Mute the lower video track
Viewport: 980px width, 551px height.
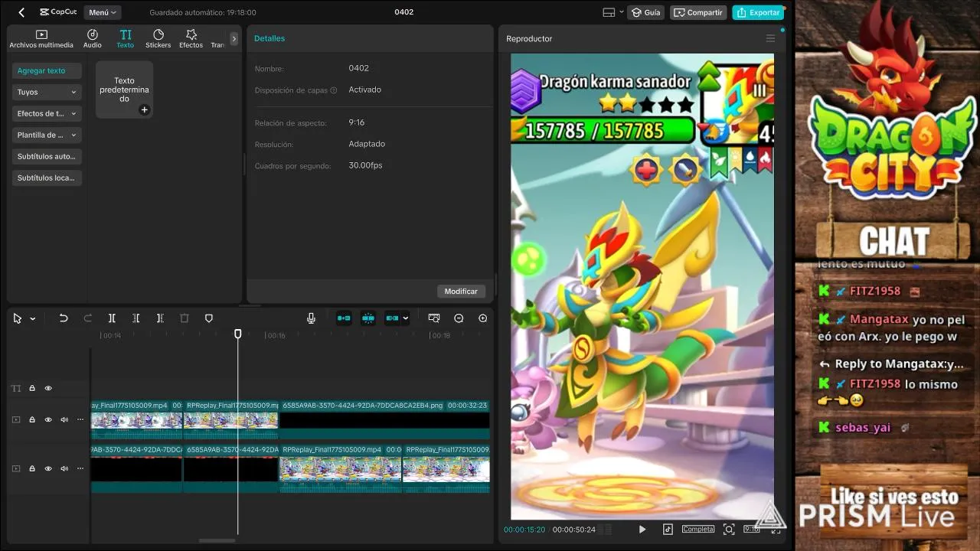point(64,468)
